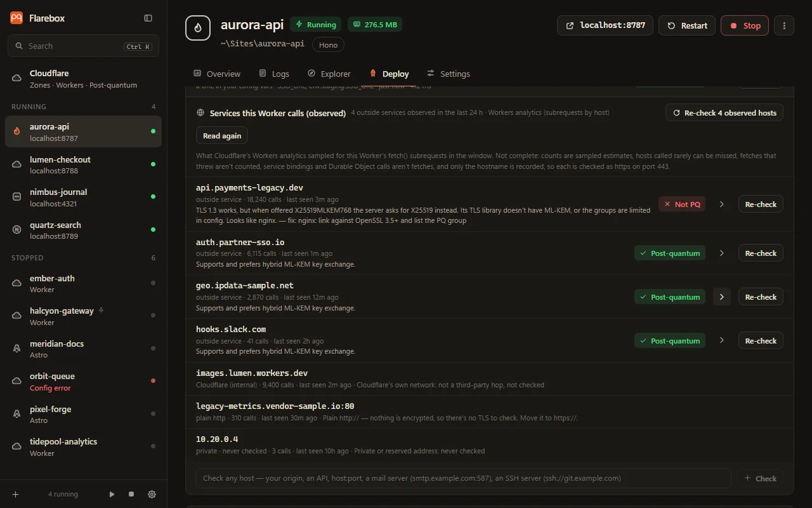Click the meridian-docs Astro icon
The height and width of the screenshot is (508, 812).
point(17,349)
